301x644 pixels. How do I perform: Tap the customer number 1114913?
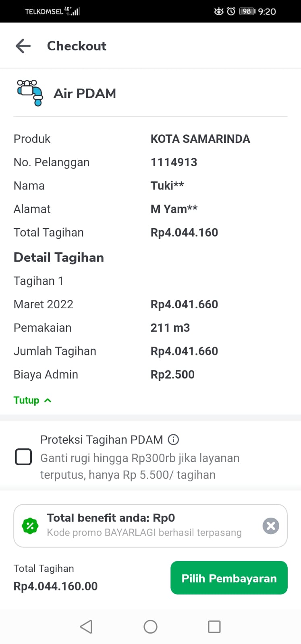point(174,162)
